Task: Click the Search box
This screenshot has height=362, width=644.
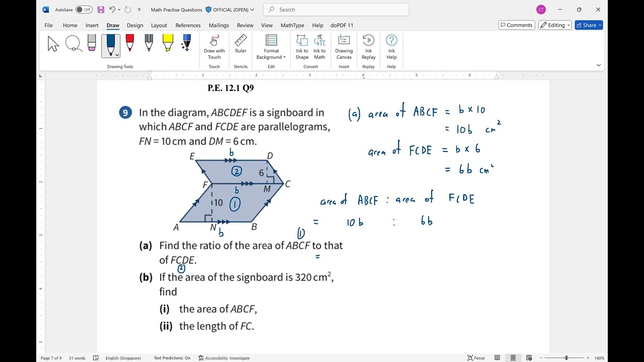Action: pos(336,10)
